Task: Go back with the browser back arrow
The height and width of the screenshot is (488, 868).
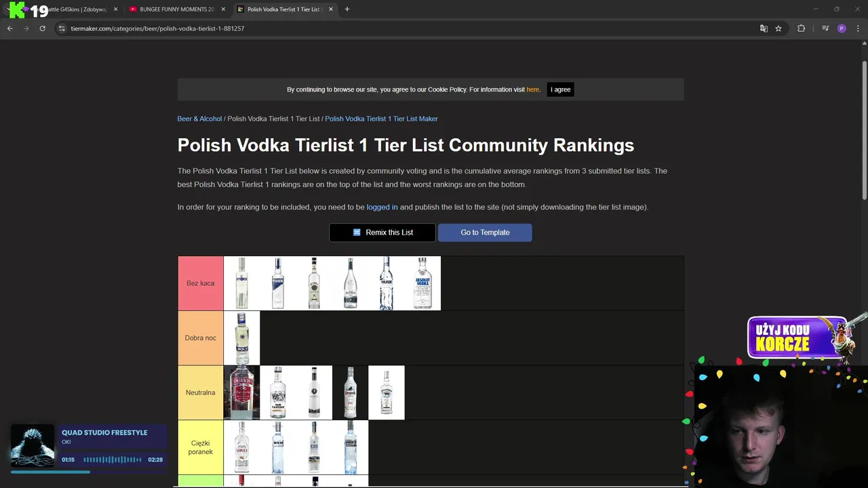Action: pos(9,28)
